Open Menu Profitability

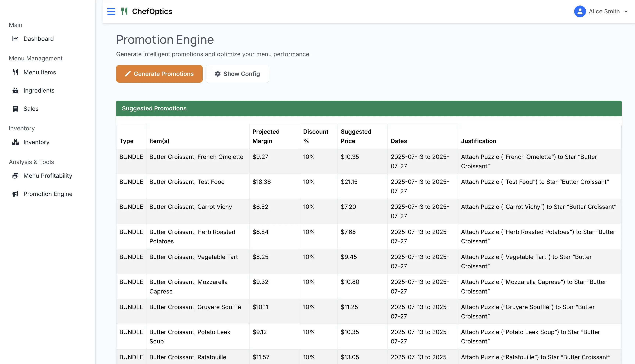click(x=48, y=176)
